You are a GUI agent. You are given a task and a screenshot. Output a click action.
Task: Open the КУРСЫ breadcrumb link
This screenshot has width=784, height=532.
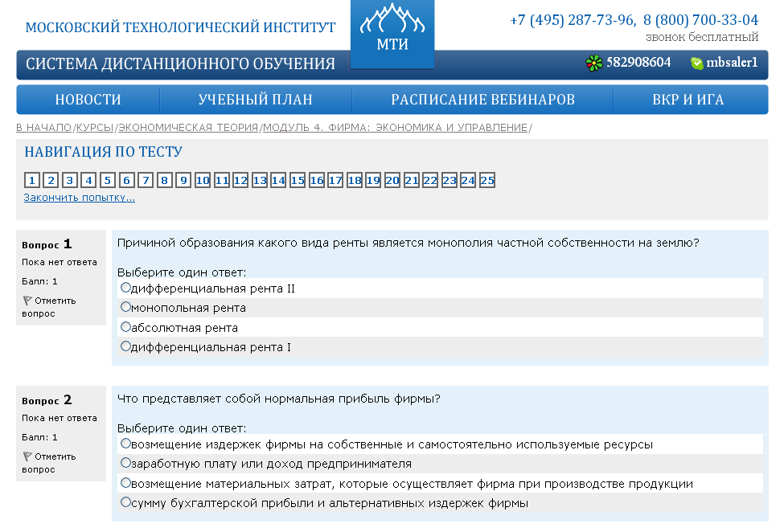95,128
